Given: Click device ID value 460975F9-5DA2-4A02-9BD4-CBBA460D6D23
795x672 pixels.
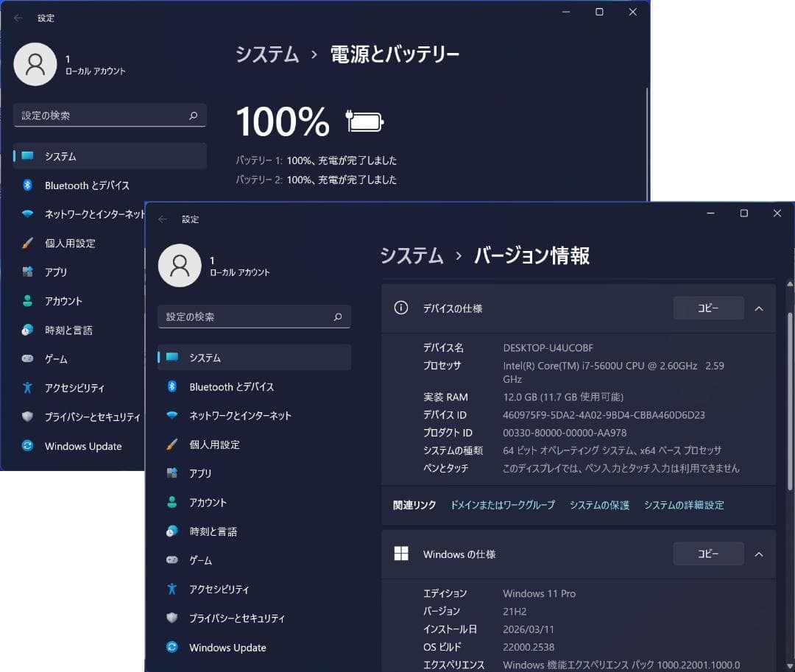Looking at the screenshot, I should click(604, 415).
